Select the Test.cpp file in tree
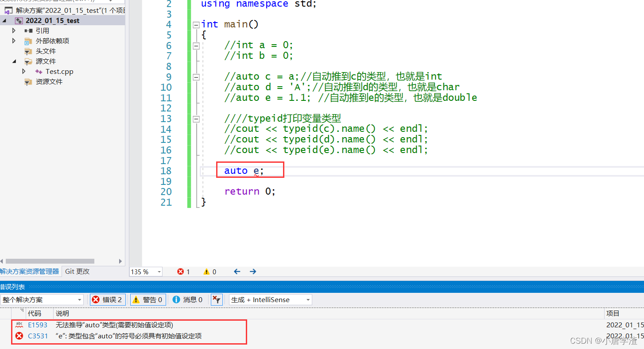The height and width of the screenshot is (349, 644). [x=59, y=72]
